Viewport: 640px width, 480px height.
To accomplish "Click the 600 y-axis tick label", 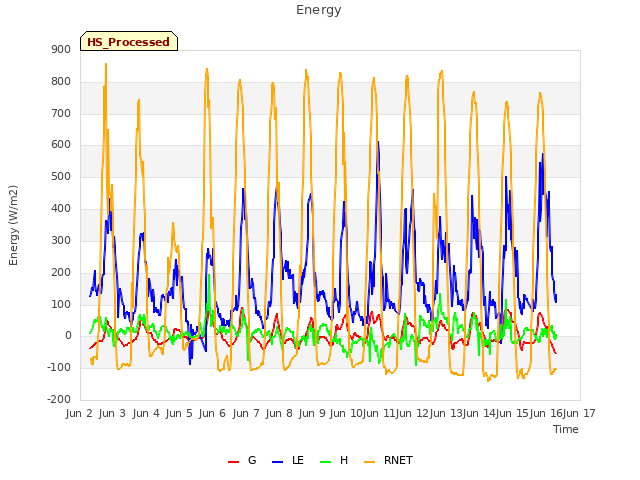I will coord(61,145).
